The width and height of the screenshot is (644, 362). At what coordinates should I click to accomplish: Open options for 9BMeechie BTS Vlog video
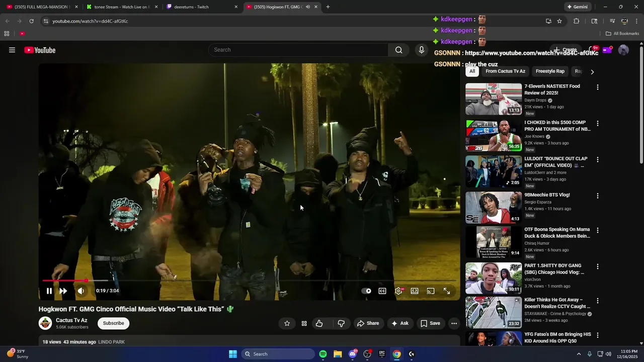[x=598, y=196]
